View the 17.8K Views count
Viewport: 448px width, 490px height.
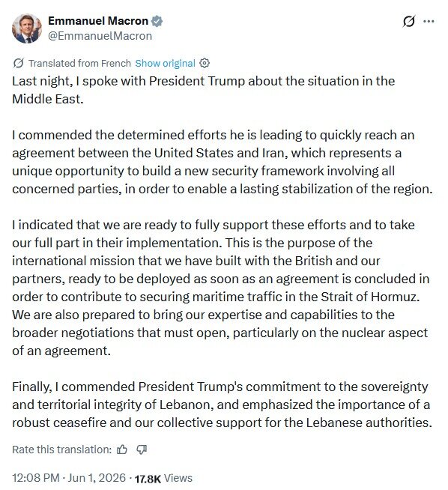tap(163, 478)
